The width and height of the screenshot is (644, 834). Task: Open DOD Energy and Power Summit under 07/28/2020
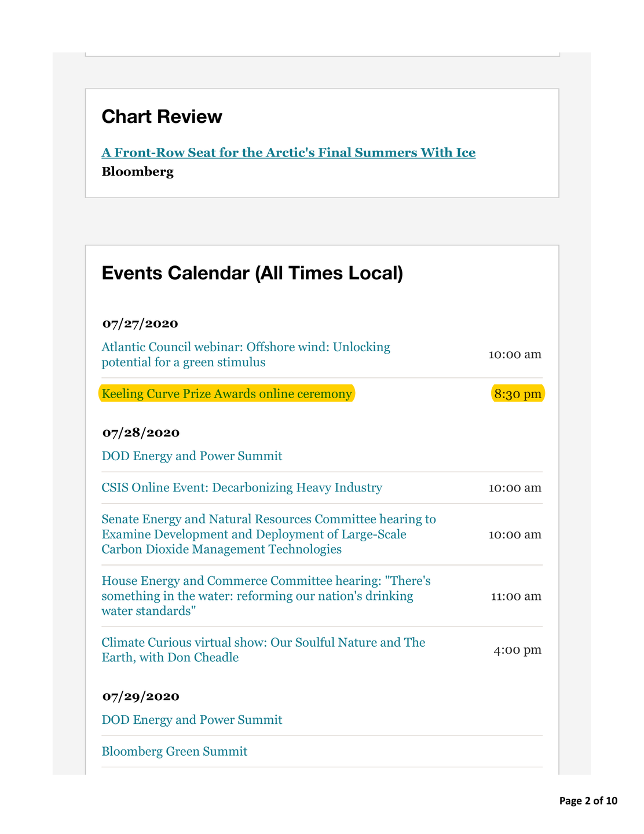pos(192,456)
